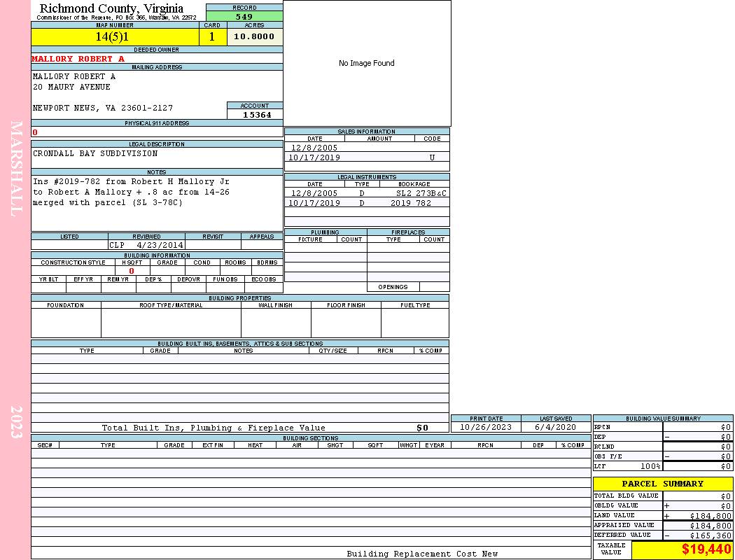Select the Print Date 10/26/2023 field
The image size is (735, 560).
tap(486, 427)
